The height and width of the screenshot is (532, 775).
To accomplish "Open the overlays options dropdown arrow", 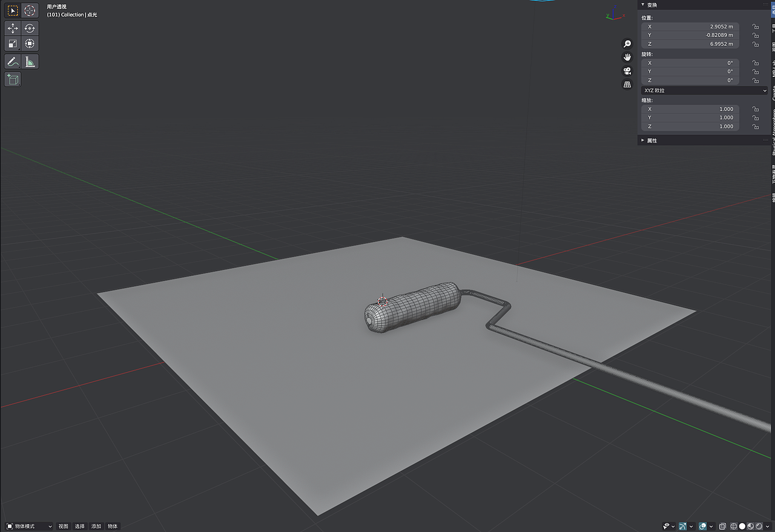I will click(x=711, y=527).
